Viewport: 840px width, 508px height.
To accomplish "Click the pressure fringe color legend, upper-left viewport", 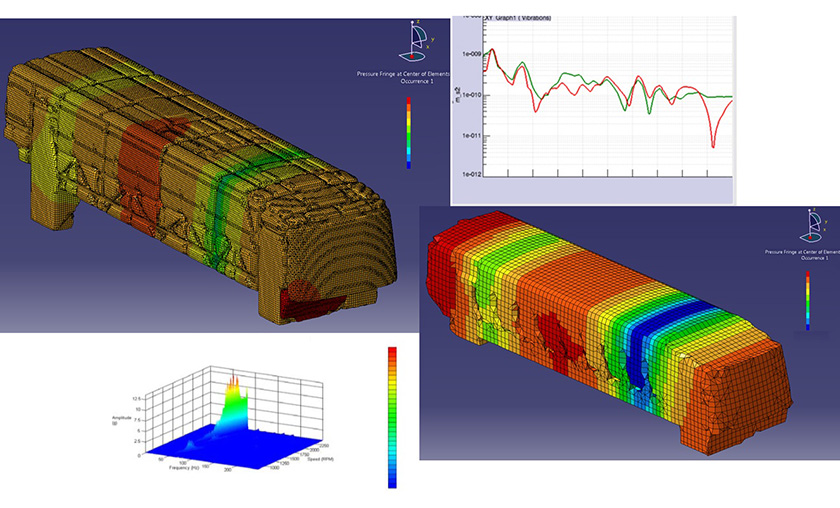I will (407, 131).
